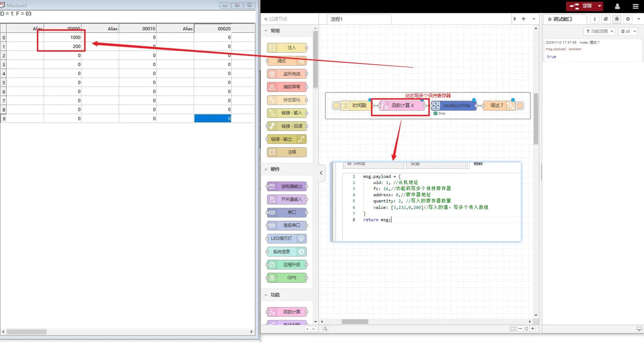This screenshot has width=644, height=342.
Task: Open the hamburger main menu
Action: [636, 6]
